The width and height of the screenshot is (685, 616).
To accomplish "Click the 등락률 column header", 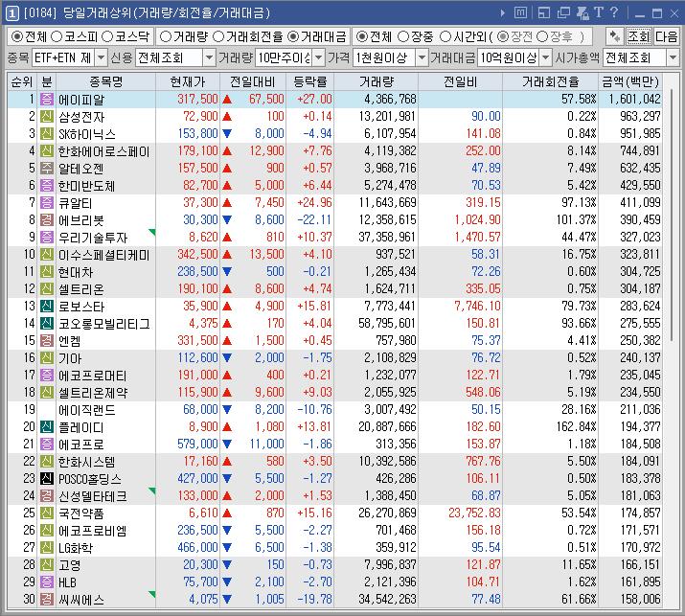I will pos(309,81).
